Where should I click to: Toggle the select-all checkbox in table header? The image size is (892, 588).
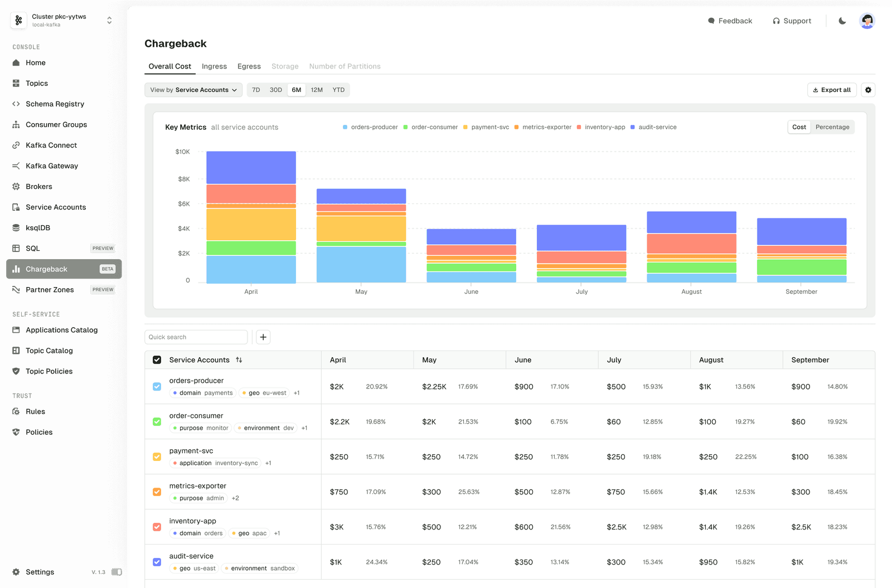pyautogui.click(x=157, y=360)
